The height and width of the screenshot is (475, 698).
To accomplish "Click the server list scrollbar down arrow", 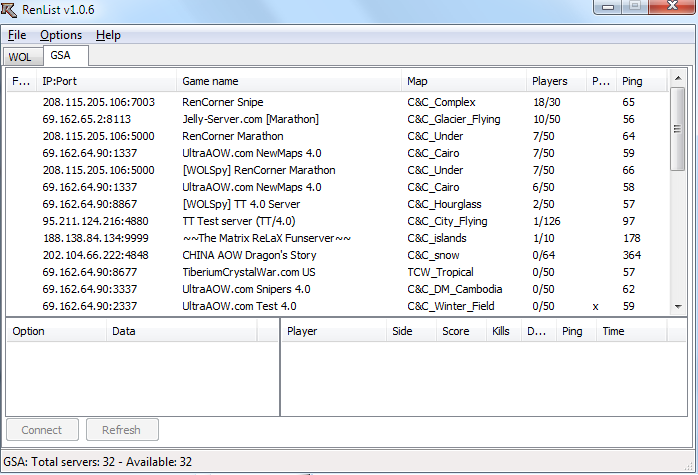I will coord(679,306).
